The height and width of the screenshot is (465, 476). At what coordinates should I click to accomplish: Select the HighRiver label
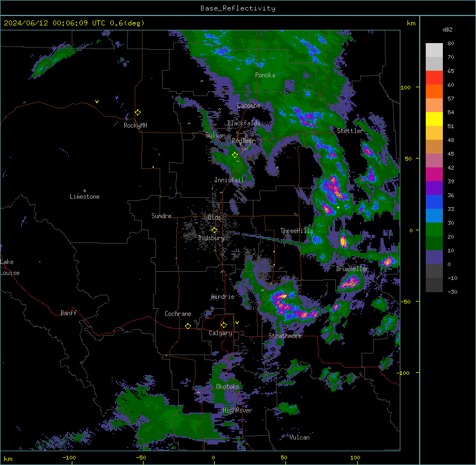point(237,410)
